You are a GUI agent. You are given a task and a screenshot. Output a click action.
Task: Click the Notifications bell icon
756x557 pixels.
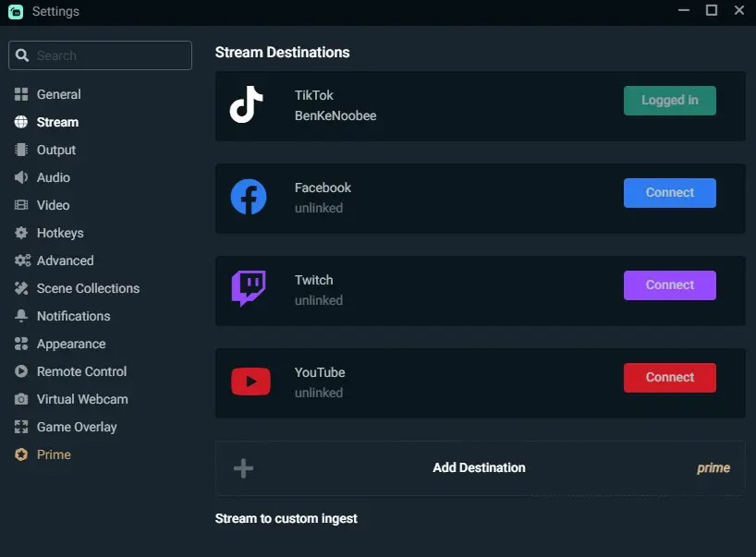pyautogui.click(x=18, y=315)
